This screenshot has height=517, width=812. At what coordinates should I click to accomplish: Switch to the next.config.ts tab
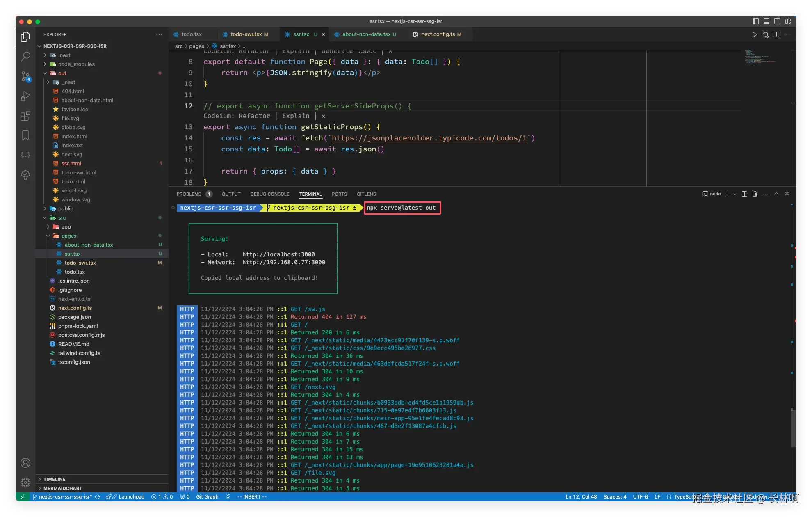pyautogui.click(x=438, y=34)
